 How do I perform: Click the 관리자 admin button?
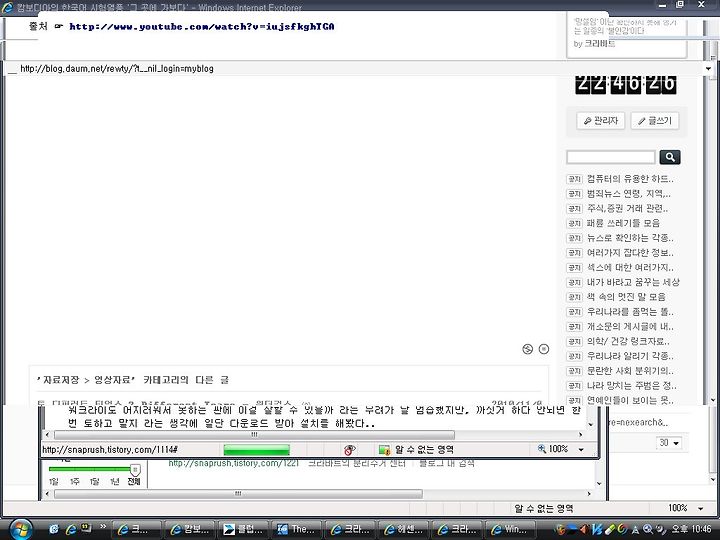[601, 121]
